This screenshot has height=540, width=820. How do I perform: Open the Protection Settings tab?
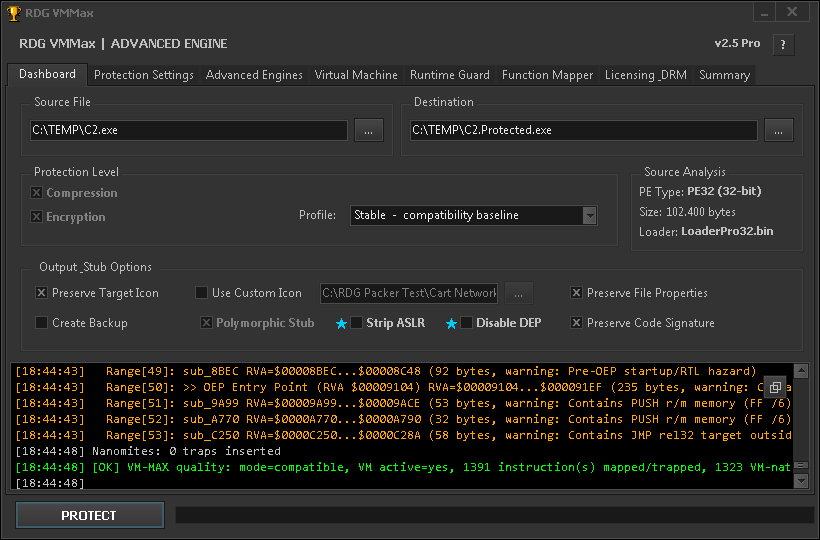pyautogui.click(x=144, y=75)
